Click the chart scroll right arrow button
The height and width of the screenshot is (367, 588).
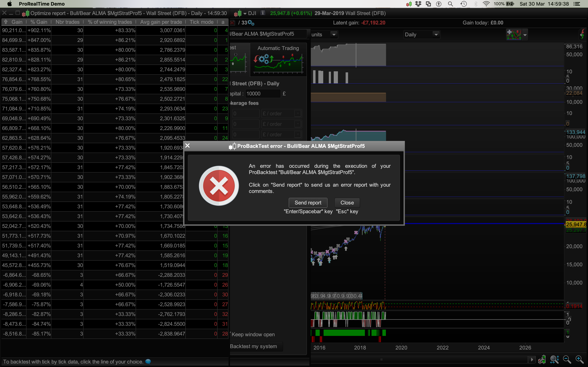[x=532, y=359]
